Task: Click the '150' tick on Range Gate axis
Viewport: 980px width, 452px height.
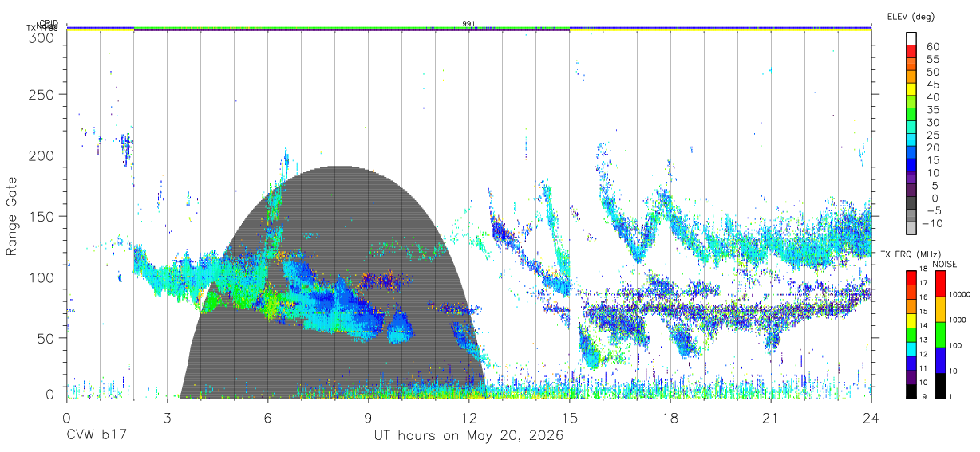Action: [41, 216]
